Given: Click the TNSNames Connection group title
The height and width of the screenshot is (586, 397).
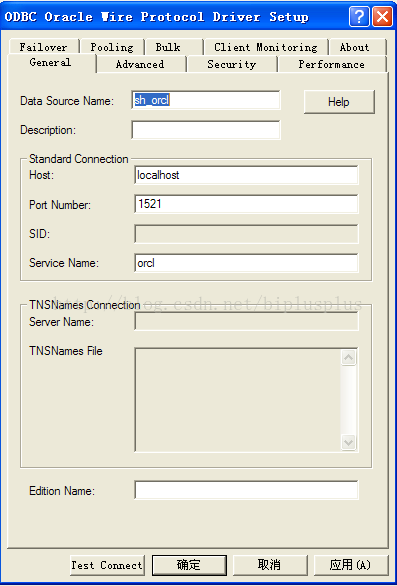Looking at the screenshot, I should (x=84, y=305).
